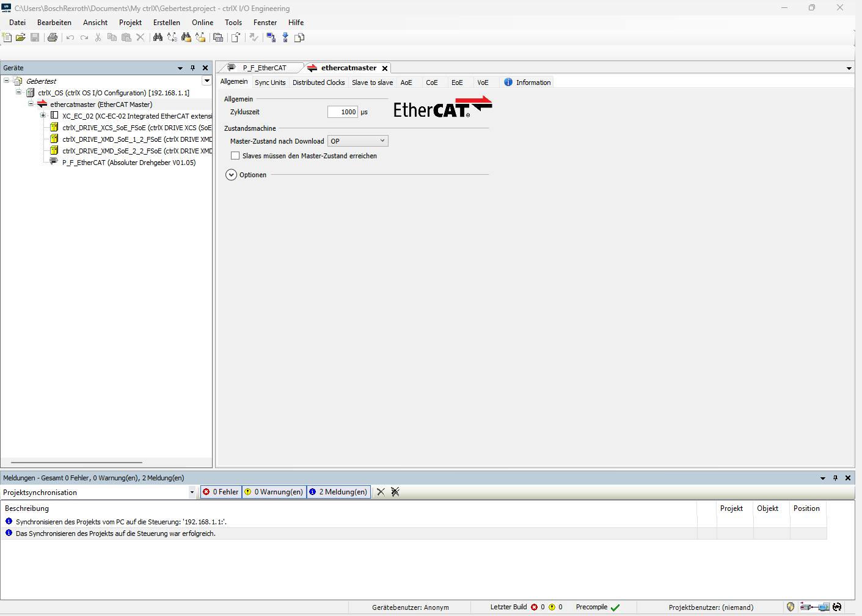Image resolution: width=862 pixels, height=616 pixels.
Task: Open the Projektsynchronisation message category dropdown
Action: (x=192, y=493)
